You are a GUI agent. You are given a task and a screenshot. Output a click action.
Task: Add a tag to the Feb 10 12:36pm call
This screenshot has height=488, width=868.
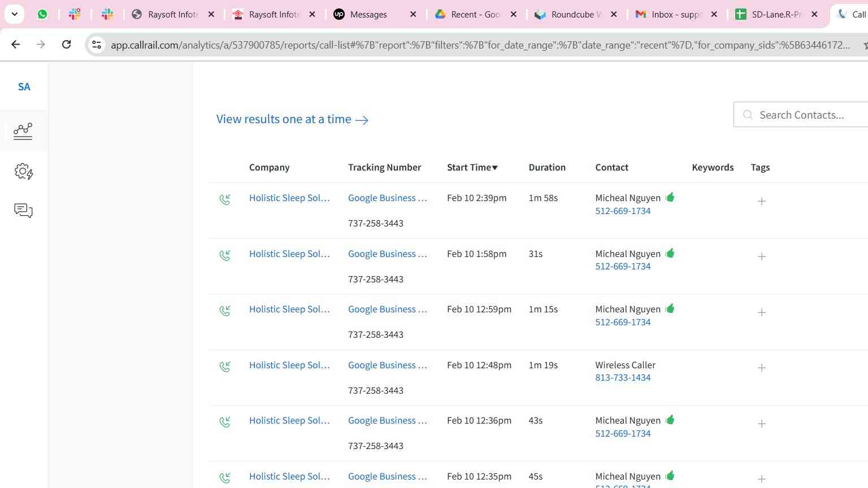point(762,424)
